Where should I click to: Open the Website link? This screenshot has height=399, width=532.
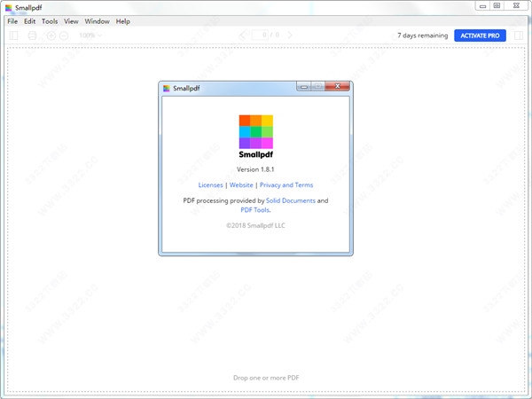[241, 185]
